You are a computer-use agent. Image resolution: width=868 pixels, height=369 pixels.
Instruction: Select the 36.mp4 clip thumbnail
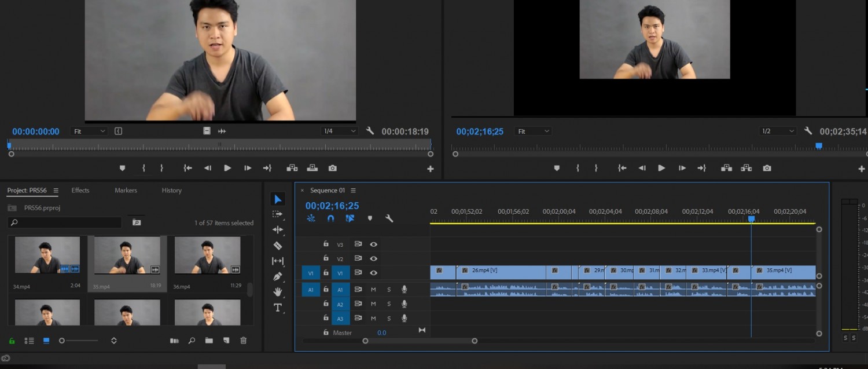click(x=207, y=255)
